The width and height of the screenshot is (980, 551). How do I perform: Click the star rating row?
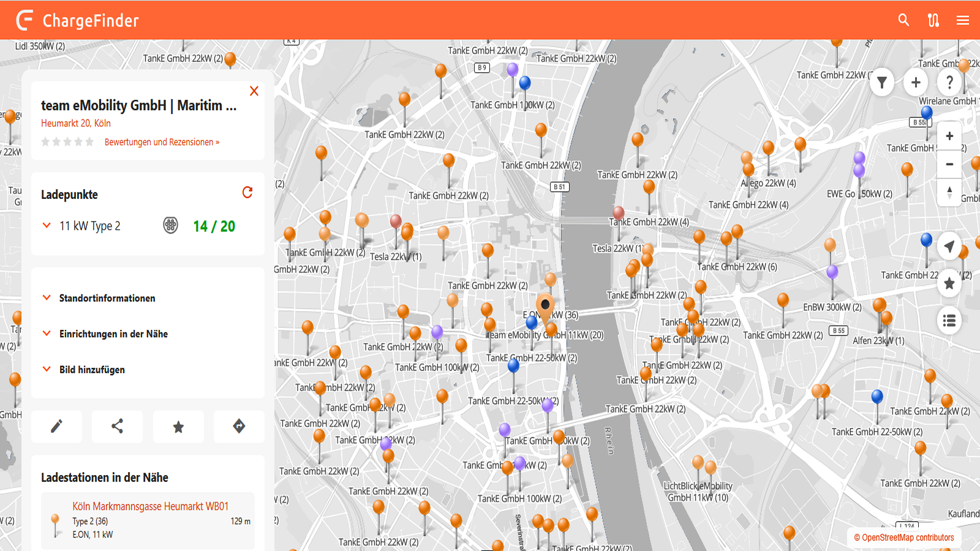click(x=67, y=142)
